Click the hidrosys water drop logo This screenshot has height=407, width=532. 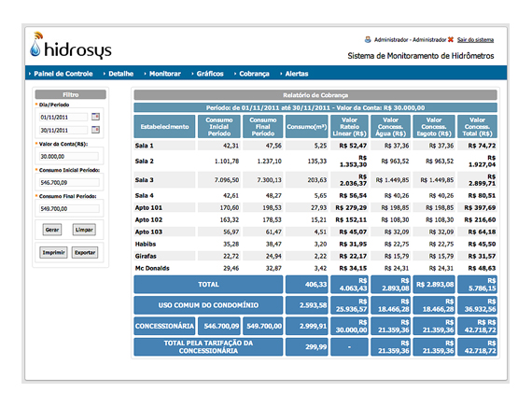point(35,45)
